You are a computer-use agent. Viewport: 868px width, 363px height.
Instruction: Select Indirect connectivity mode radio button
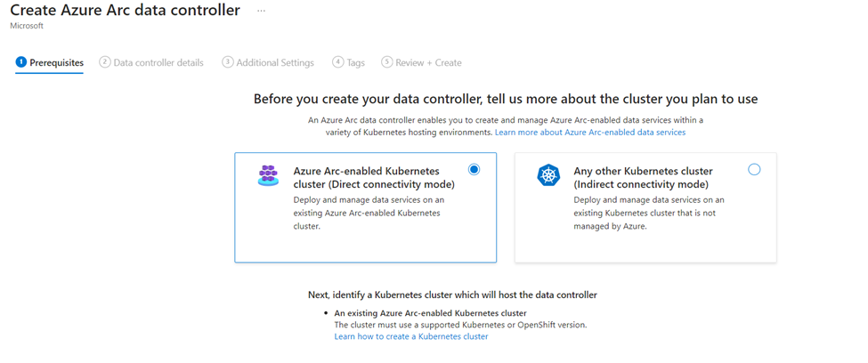click(754, 170)
